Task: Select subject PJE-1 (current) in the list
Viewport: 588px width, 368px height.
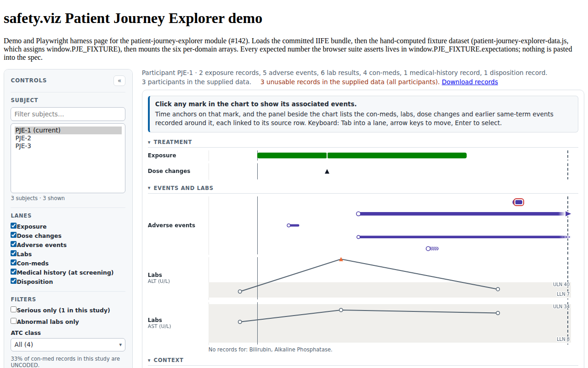Action: pyautogui.click(x=68, y=130)
